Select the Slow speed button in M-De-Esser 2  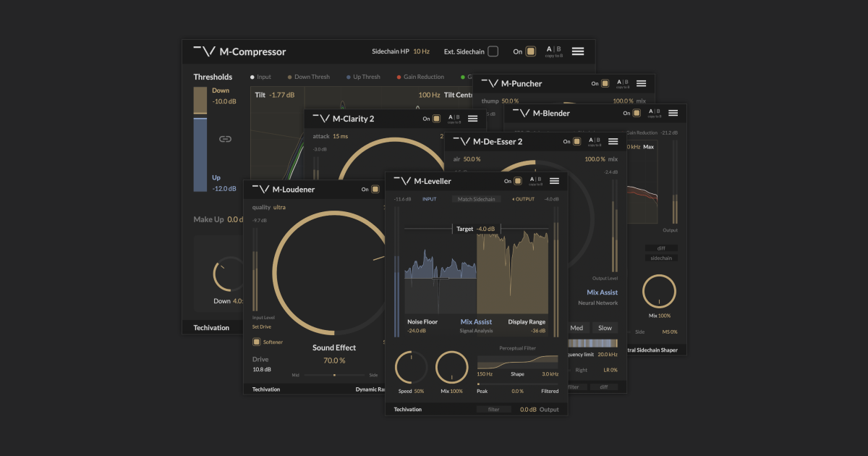click(605, 328)
